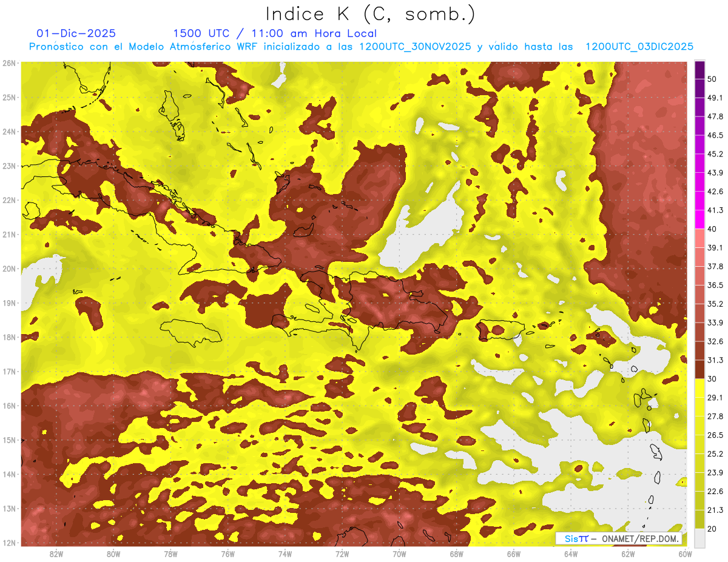Click the "21N" latitude axis label
Viewport: 728px width, 562px height.
(9, 235)
